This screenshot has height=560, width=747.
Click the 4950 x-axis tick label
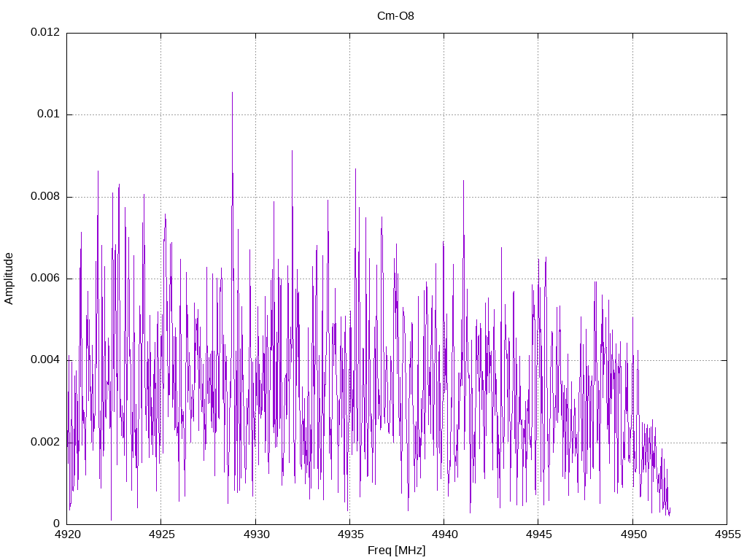point(634,534)
